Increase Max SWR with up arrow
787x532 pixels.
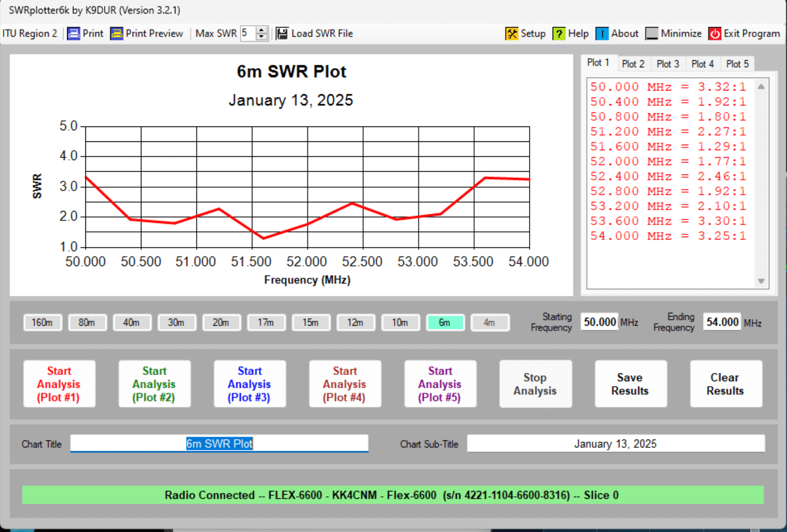pos(262,30)
